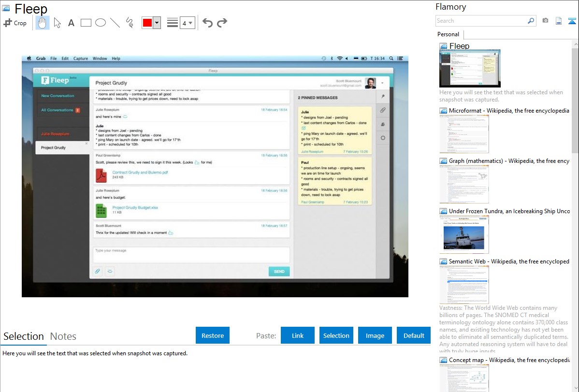Image resolution: width=579 pixels, height=392 pixels.
Task: Click the Restore button
Action: (213, 335)
